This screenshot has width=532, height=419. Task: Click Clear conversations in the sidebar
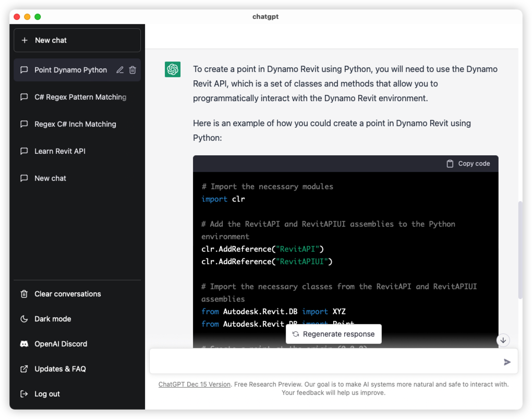pos(67,294)
